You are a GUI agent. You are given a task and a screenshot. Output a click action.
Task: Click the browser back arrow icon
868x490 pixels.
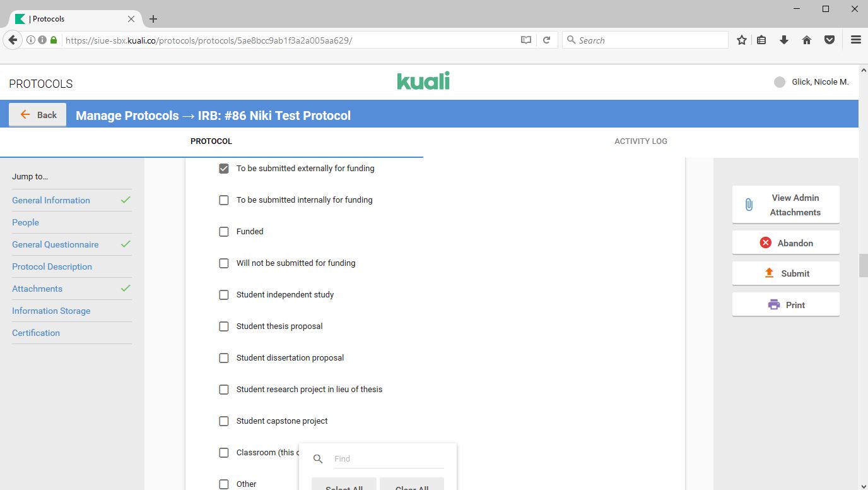click(x=13, y=40)
